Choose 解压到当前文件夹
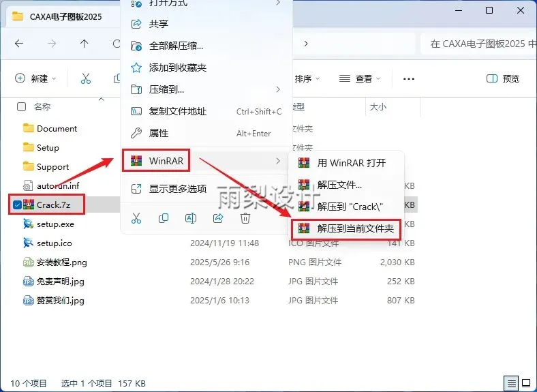The height and width of the screenshot is (392, 537). tap(346, 228)
